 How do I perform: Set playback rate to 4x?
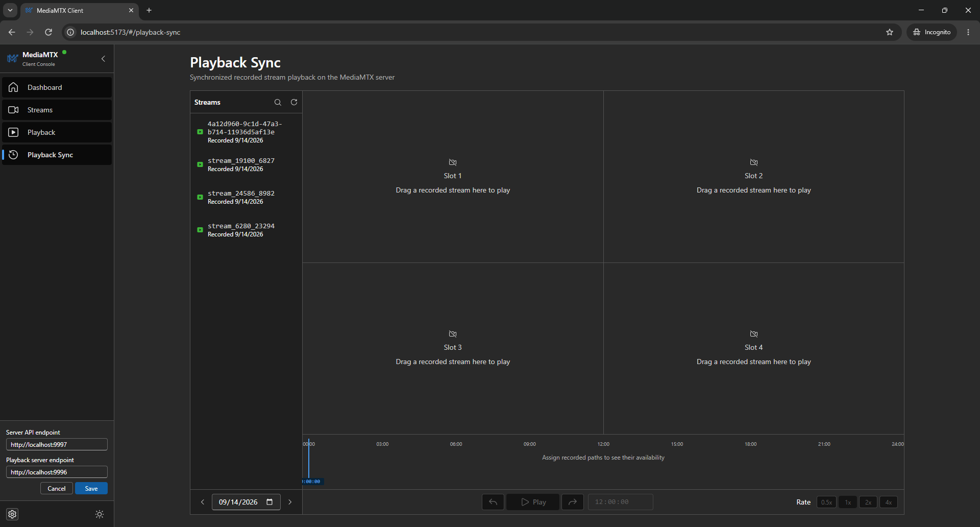pos(889,502)
